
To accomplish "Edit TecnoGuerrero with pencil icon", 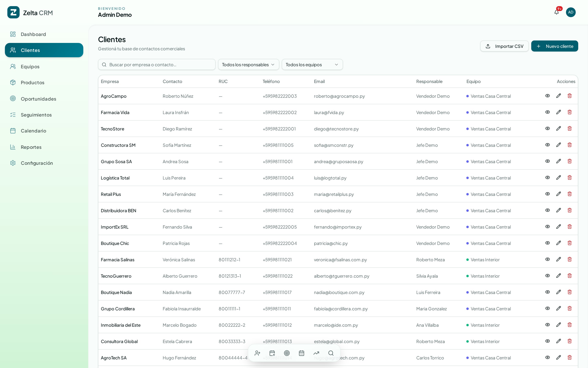I will pos(559,276).
